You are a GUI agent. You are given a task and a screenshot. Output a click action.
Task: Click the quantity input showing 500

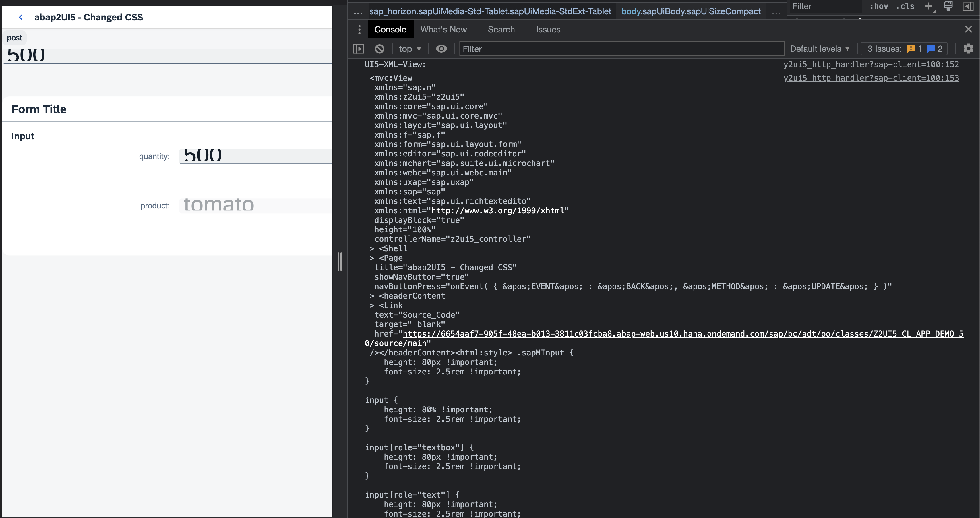[255, 156]
